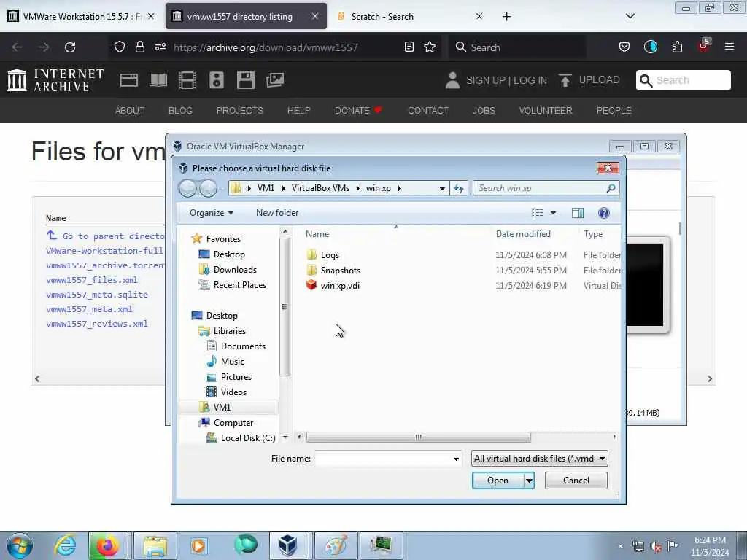Open the ABOUT menu link
The image size is (747, 560).
130,111
